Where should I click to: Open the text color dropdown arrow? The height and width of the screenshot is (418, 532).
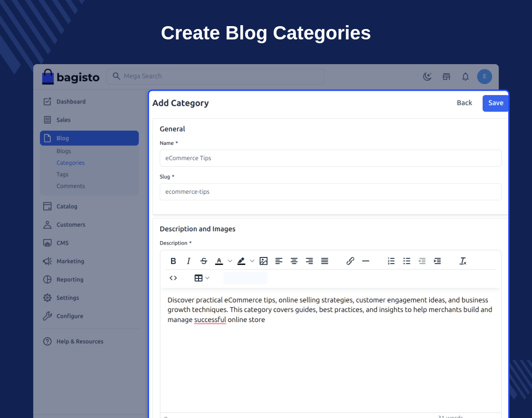pyautogui.click(x=230, y=261)
